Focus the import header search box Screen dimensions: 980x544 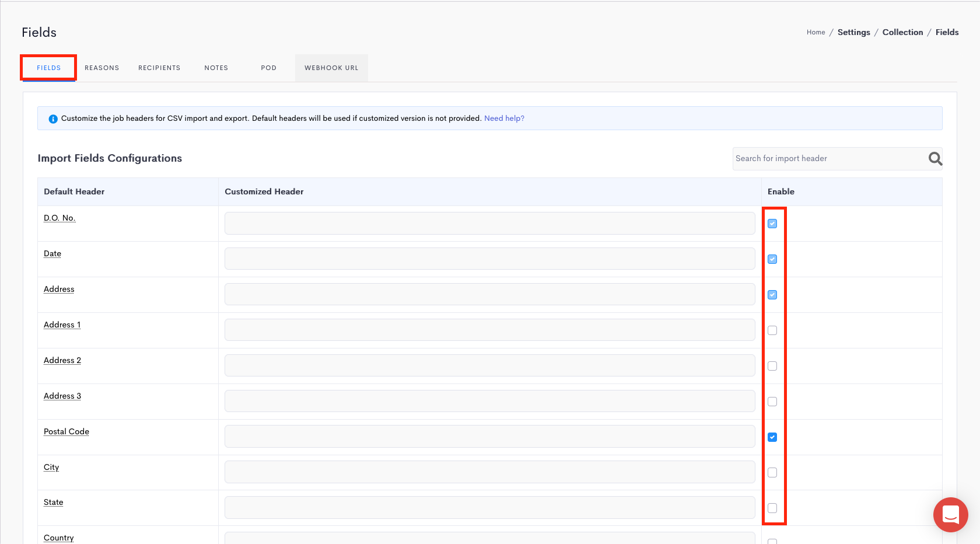(828, 159)
